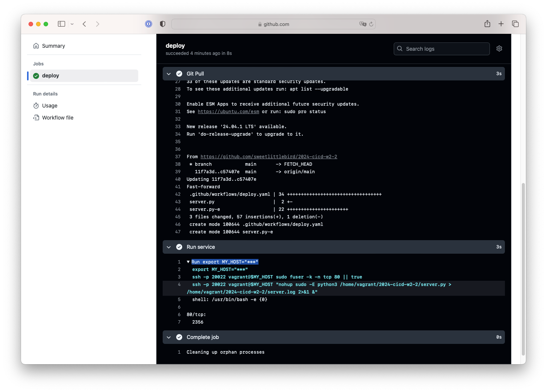This screenshot has width=547, height=392.
Task: Click the Usage stopwatch icon
Action: click(x=36, y=106)
